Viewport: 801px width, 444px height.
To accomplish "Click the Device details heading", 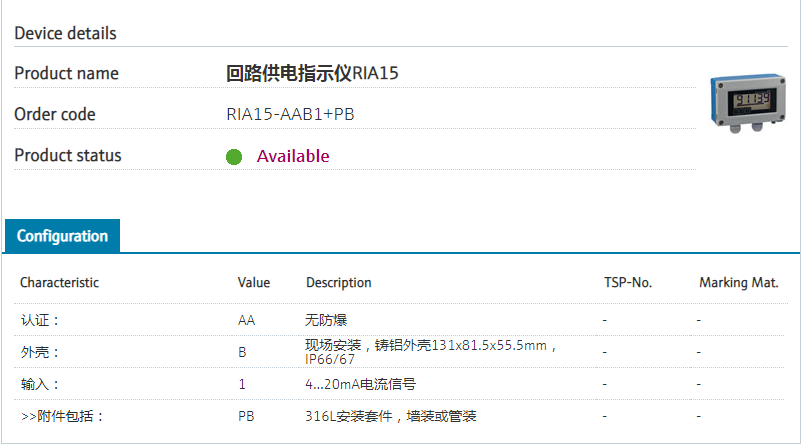I will (x=65, y=33).
